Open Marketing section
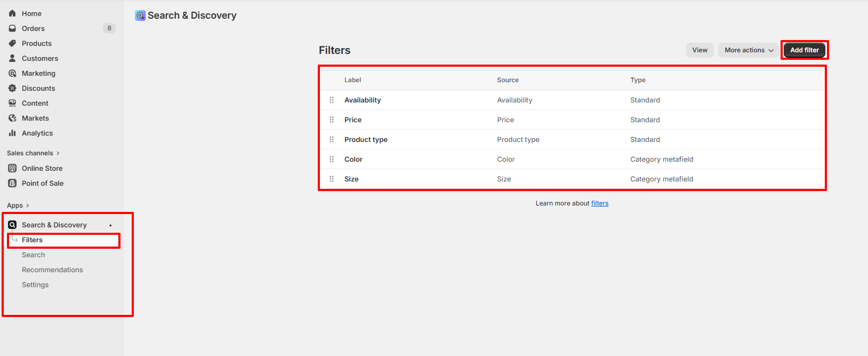Image resolution: width=868 pixels, height=356 pixels. [38, 73]
